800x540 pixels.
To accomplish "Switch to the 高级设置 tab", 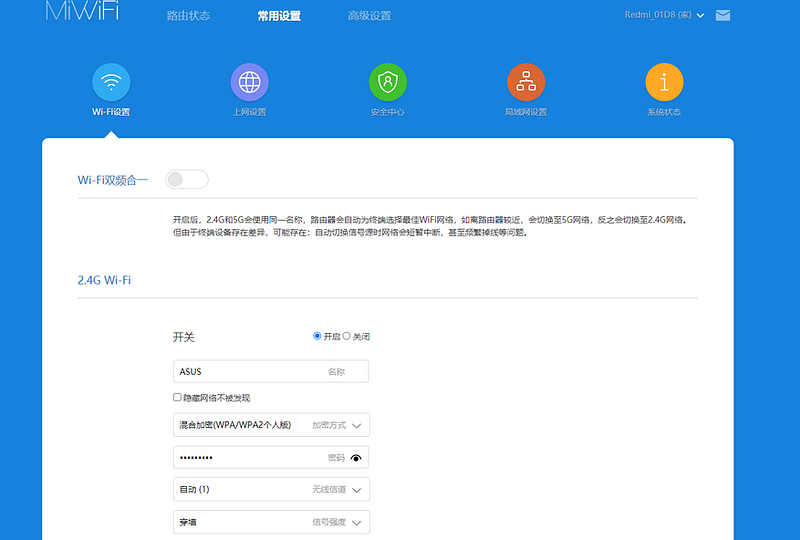I will [369, 16].
